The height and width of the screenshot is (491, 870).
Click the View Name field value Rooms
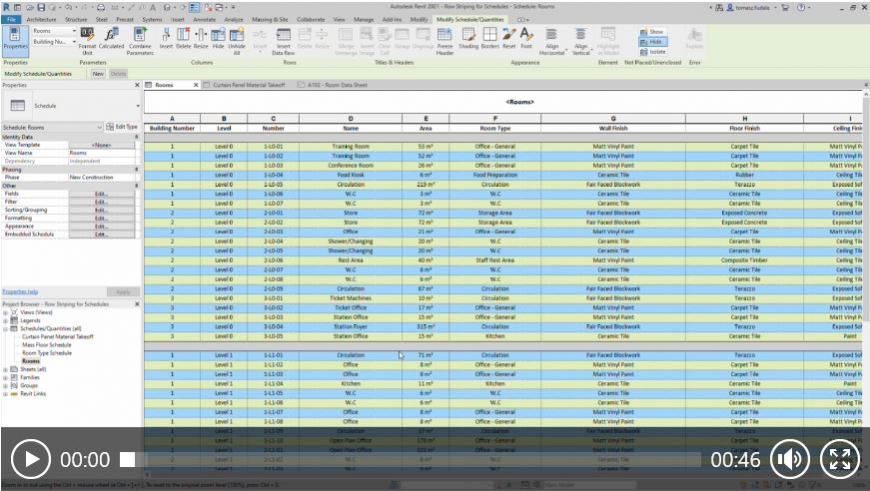(x=102, y=153)
